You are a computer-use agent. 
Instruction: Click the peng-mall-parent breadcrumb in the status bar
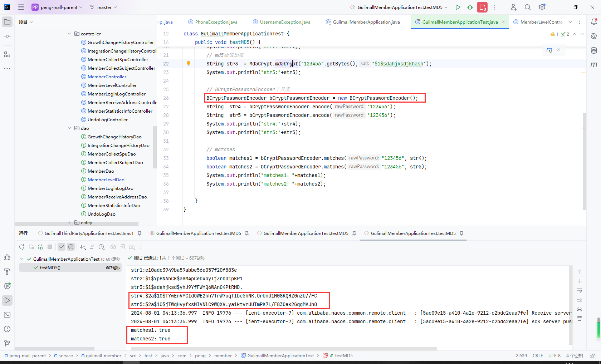tap(25, 356)
